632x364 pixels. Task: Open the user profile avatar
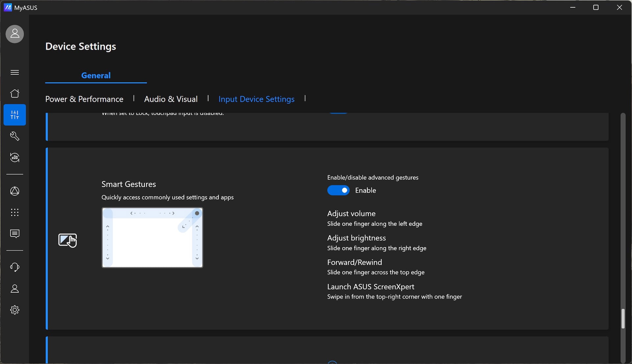point(15,34)
